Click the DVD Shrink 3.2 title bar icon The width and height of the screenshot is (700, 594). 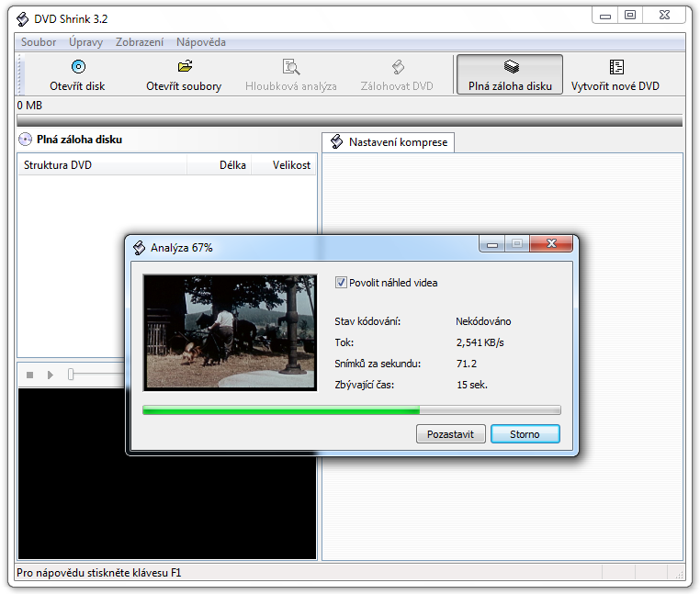(x=22, y=19)
